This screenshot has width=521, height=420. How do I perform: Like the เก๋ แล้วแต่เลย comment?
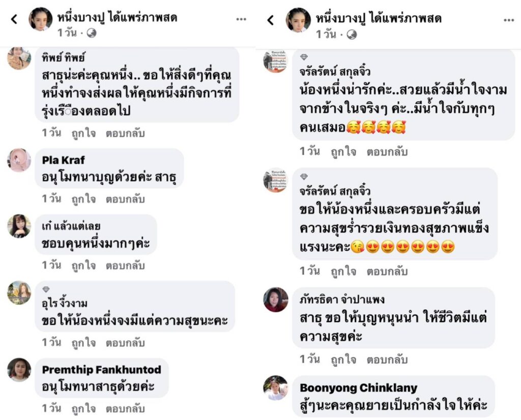tap(84, 265)
